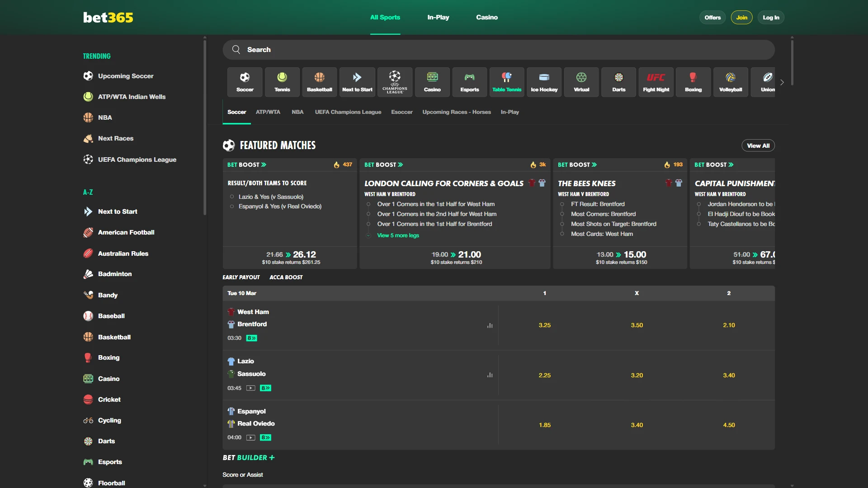Open the Boxing tile in carousel
This screenshot has height=488, width=868.
tap(693, 82)
